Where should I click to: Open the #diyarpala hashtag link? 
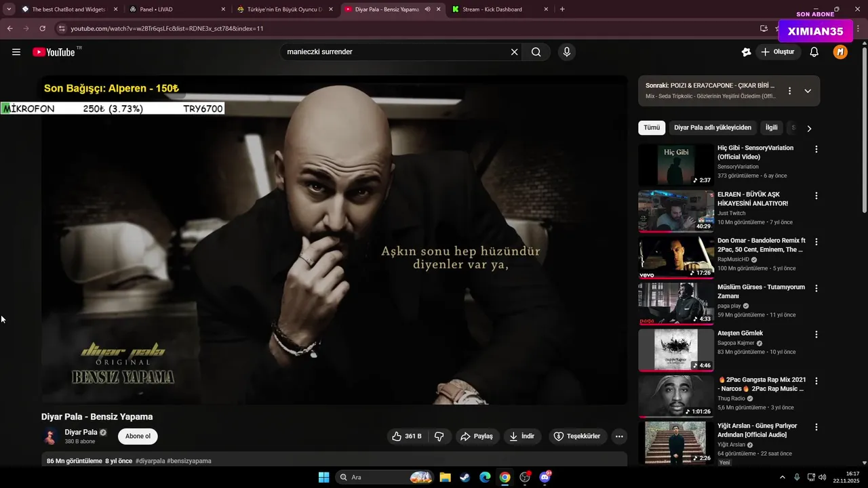[150, 461]
